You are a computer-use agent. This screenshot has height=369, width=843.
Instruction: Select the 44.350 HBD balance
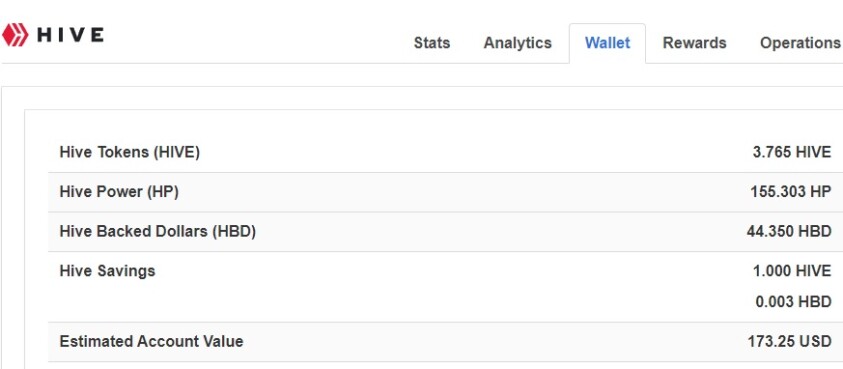pyautogui.click(x=789, y=232)
